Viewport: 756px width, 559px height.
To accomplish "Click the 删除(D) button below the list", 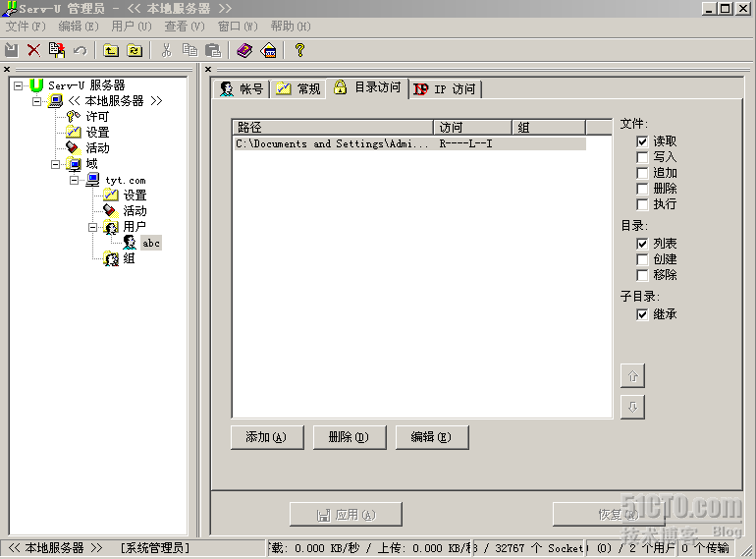I will 350,437.
